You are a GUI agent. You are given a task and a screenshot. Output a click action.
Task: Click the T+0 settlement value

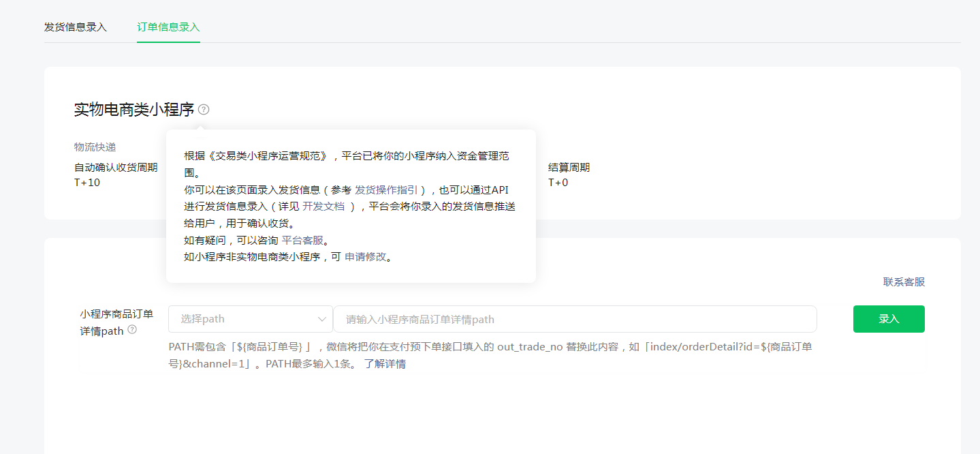pos(558,183)
